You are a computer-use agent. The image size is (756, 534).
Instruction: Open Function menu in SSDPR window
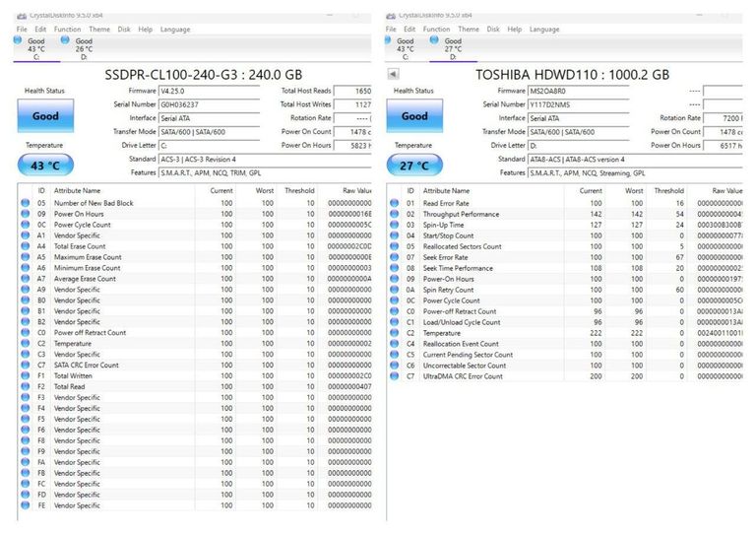click(x=67, y=30)
